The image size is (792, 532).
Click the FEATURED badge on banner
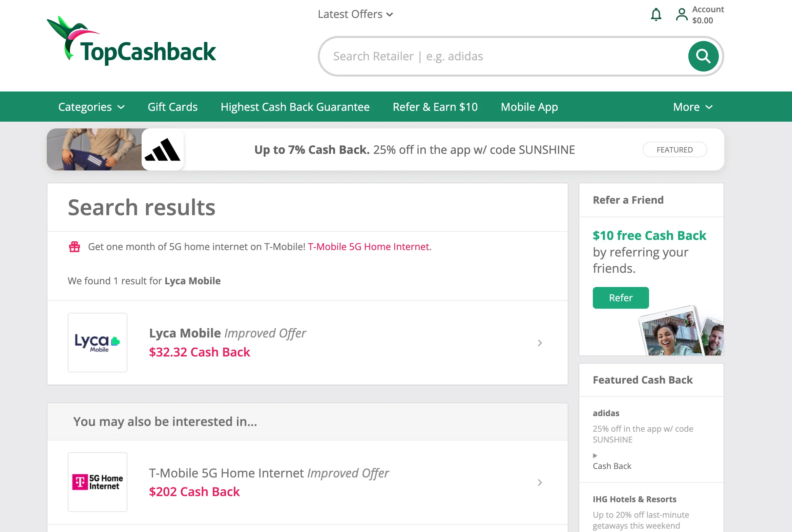675,150
